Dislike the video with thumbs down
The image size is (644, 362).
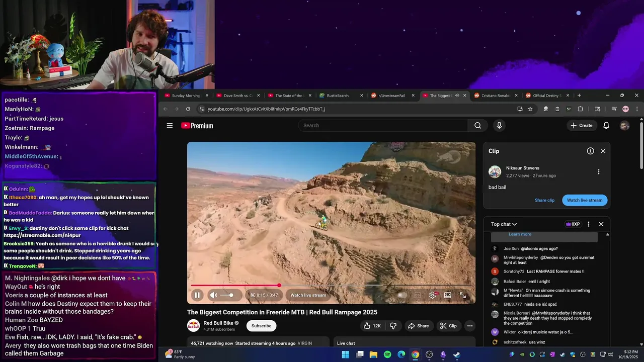(x=393, y=326)
